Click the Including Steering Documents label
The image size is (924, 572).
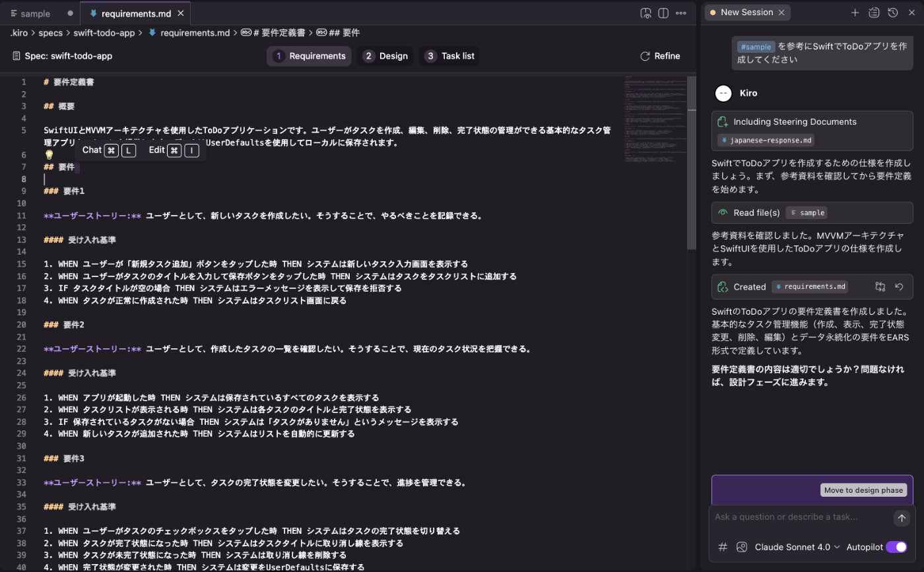[795, 122]
